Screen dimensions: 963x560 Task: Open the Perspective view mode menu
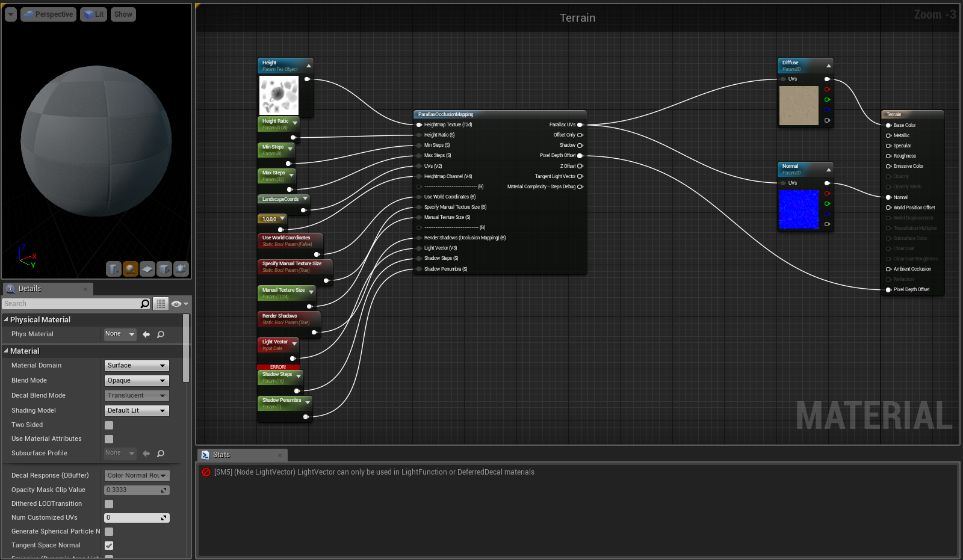coord(48,14)
